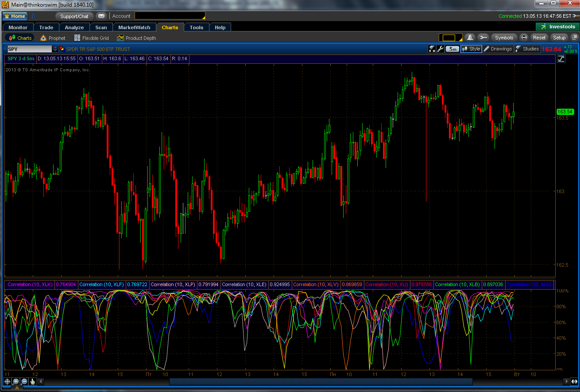Click the 0.924995 correlation value
Viewport: 580px width, 392px height.
click(x=280, y=284)
